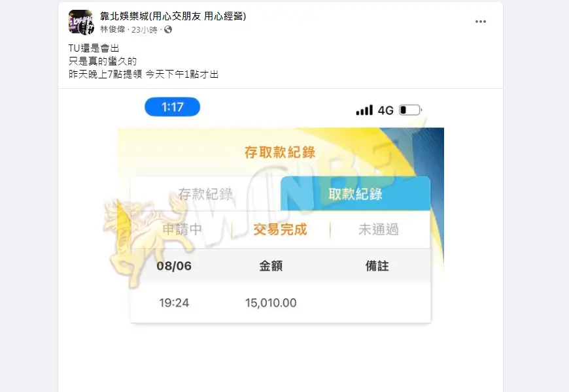The height and width of the screenshot is (392, 569).
Task: Open the post options three-dot menu
Action: click(481, 22)
